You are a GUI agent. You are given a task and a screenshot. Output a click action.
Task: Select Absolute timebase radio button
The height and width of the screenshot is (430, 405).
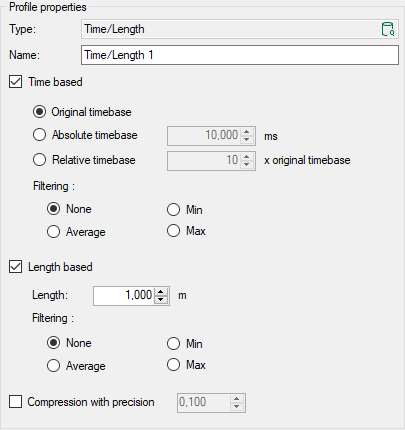[39, 135]
